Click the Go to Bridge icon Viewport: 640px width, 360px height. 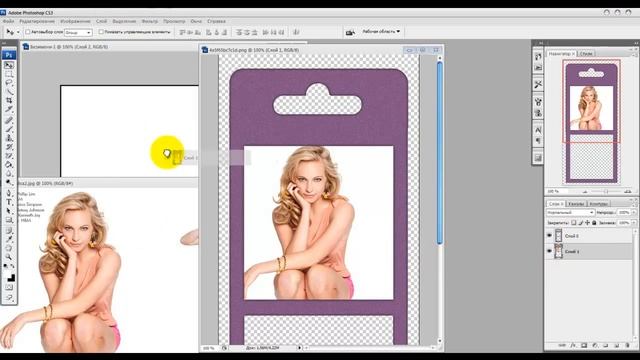tap(350, 32)
